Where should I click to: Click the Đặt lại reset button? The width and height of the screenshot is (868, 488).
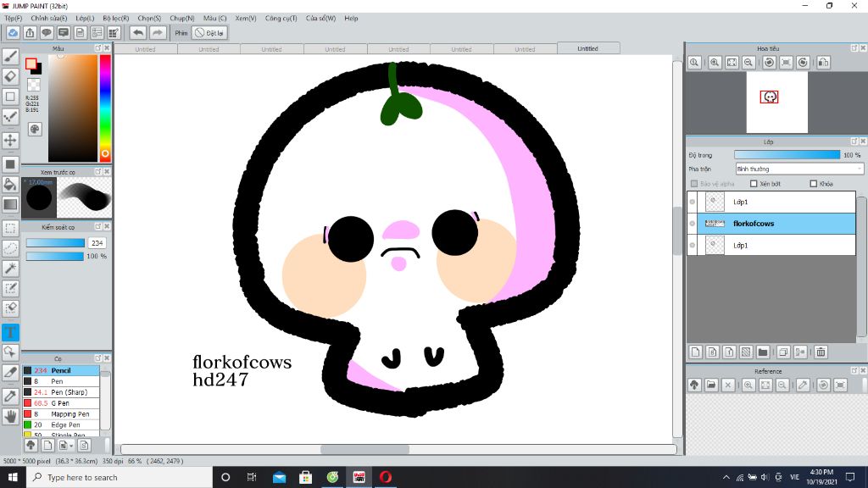click(x=209, y=33)
